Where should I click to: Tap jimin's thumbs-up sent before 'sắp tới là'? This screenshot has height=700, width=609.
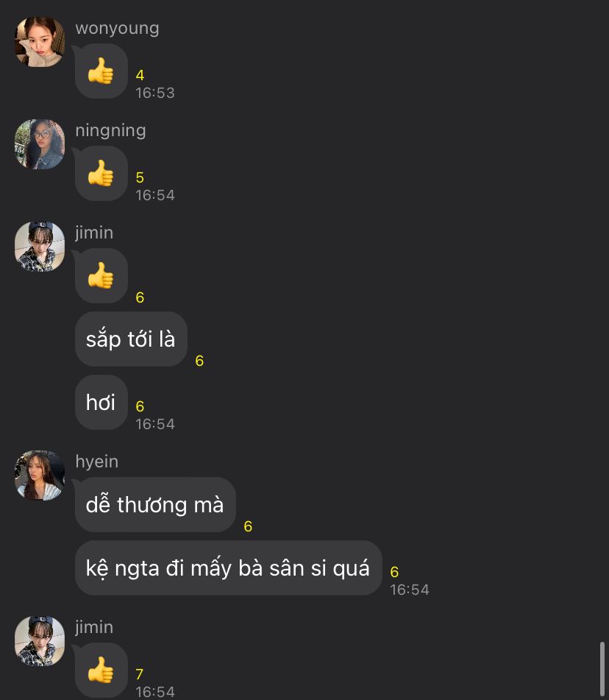click(101, 275)
